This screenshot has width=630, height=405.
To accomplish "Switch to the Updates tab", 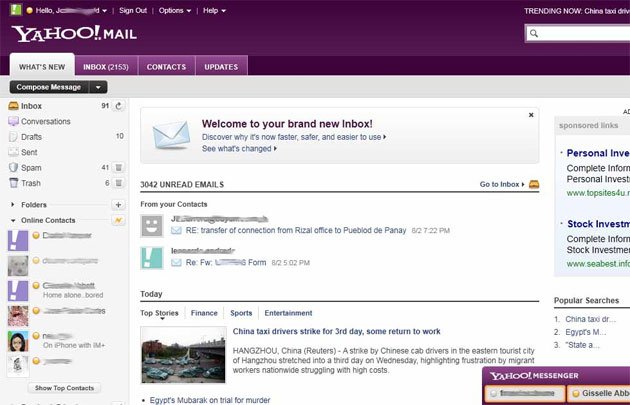I will (x=220, y=67).
